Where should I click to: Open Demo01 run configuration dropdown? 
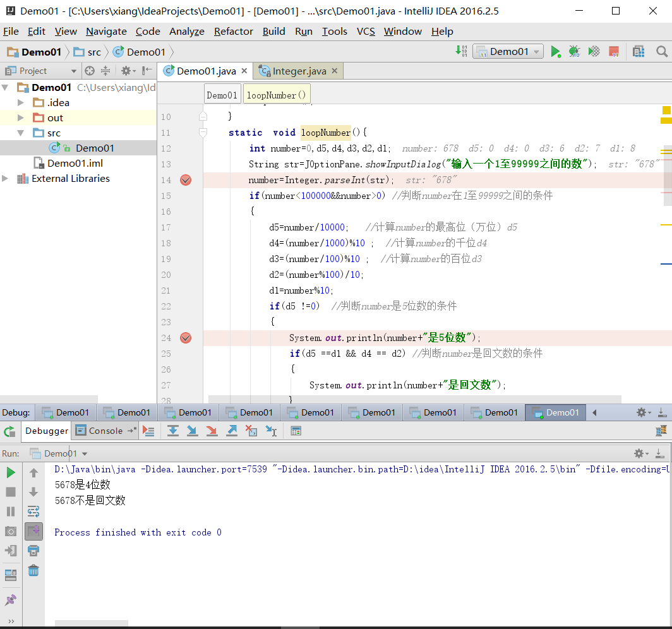point(508,52)
